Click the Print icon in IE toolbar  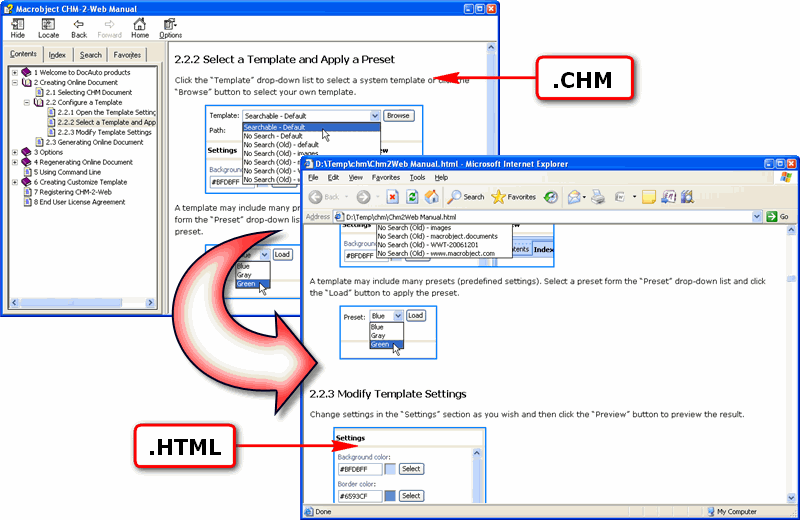tap(596, 197)
